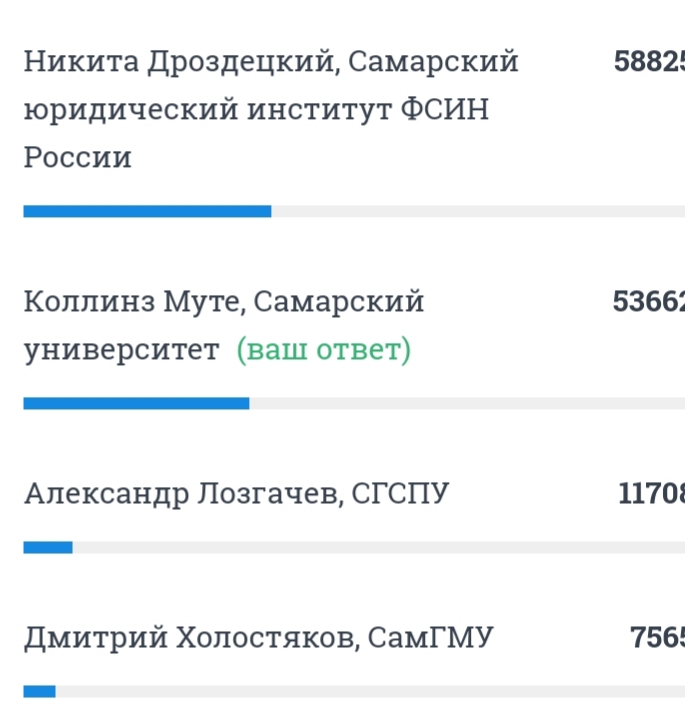This screenshot has width=685, height=711.
Task: Click the СГСПУ university label
Action: pyautogui.click(x=402, y=493)
